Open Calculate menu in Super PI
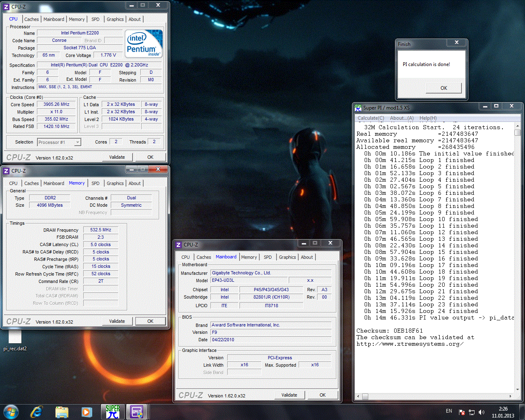 371,118
